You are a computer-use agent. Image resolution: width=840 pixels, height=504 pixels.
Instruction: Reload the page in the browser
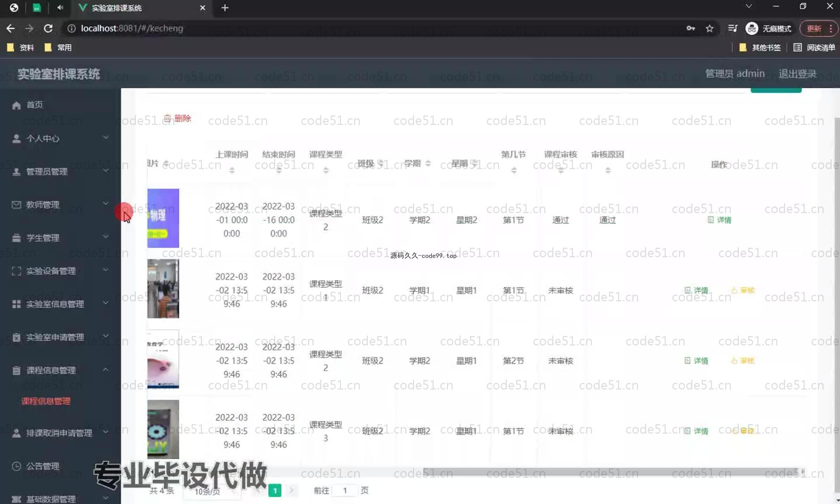(48, 28)
